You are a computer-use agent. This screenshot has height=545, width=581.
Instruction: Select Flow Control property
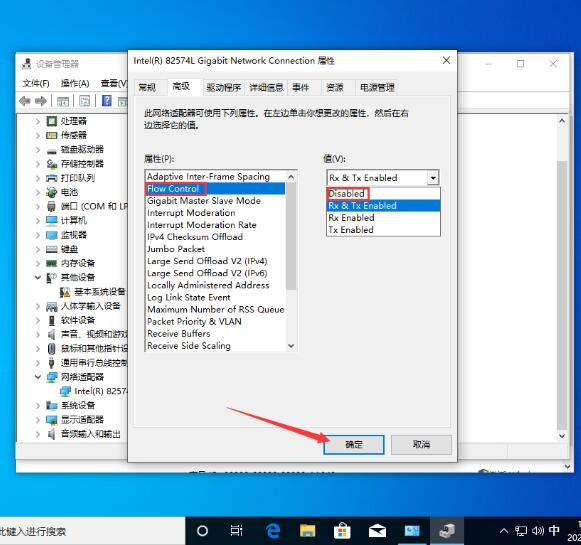pyautogui.click(x=215, y=189)
